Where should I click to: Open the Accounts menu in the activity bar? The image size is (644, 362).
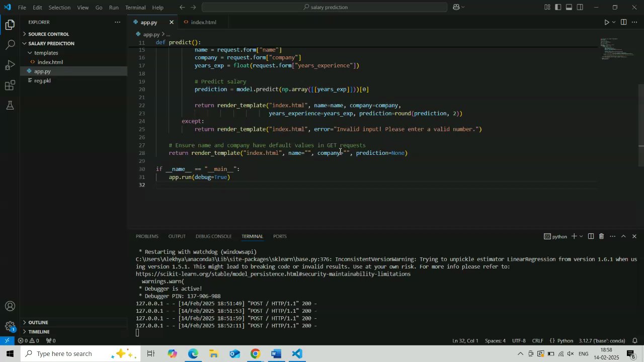click(x=10, y=306)
